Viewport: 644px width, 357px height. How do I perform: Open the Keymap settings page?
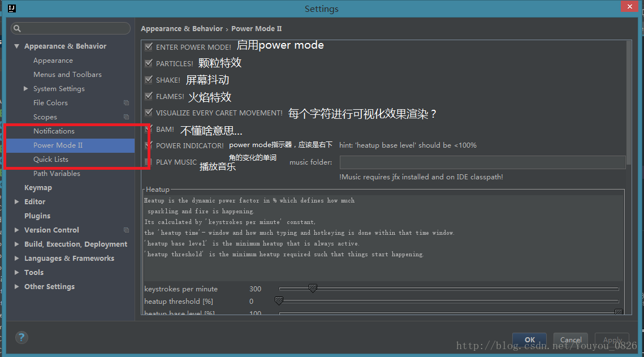[x=38, y=188]
